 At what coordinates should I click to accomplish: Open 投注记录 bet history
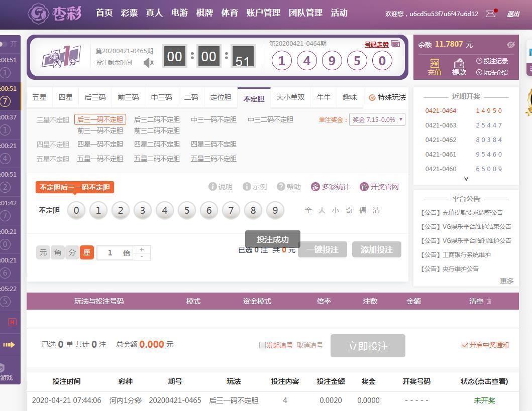coord(492,61)
